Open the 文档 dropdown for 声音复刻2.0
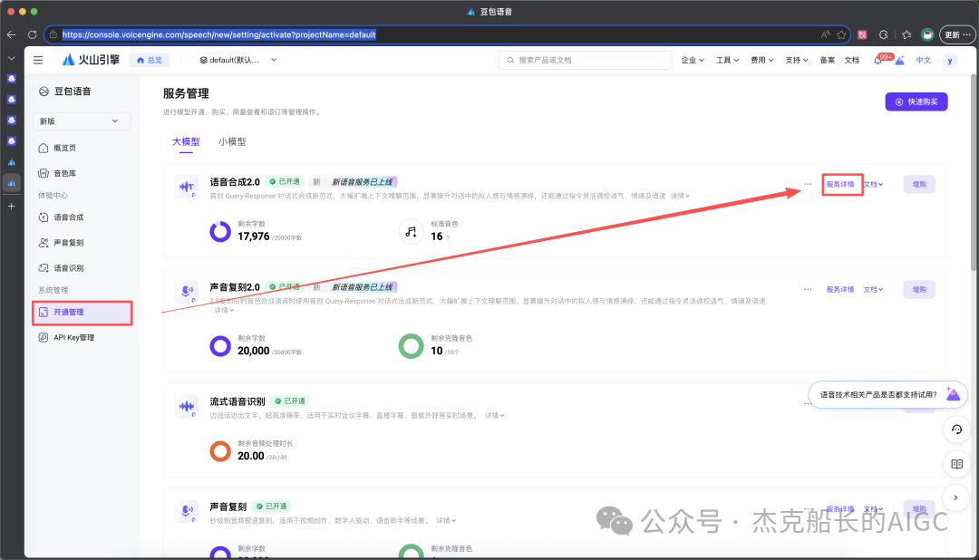 pyautogui.click(x=874, y=289)
